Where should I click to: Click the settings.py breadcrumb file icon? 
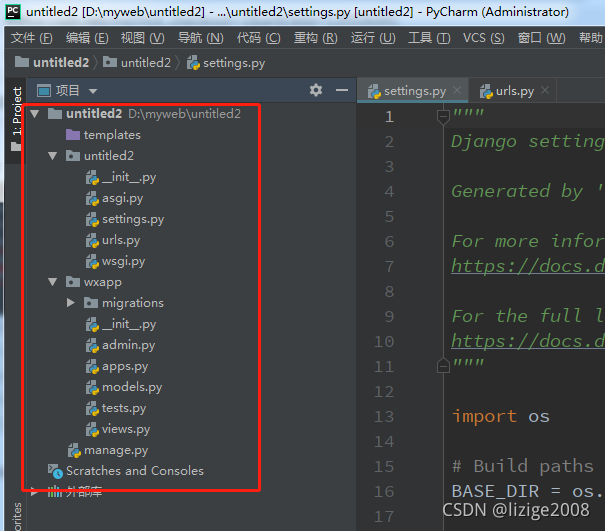point(193,63)
